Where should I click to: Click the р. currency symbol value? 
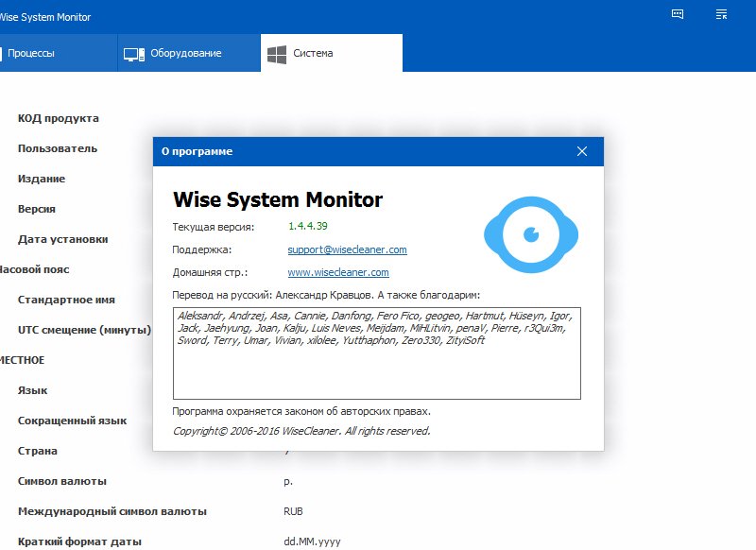(x=288, y=482)
